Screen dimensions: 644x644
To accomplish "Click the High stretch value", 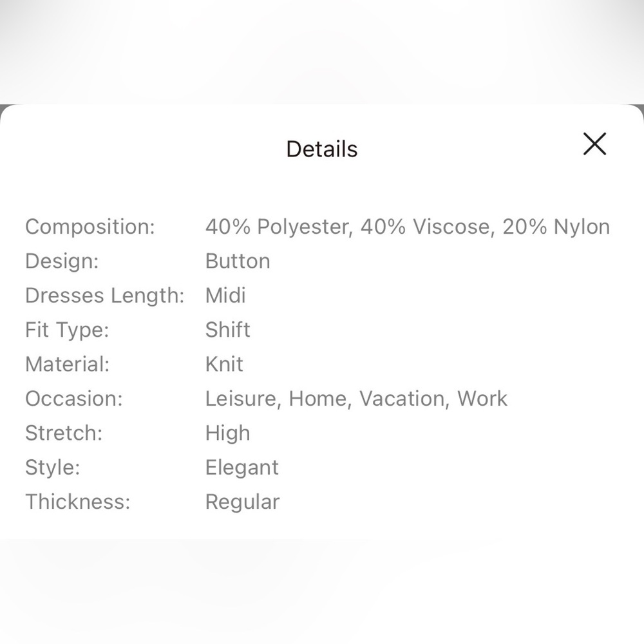I will pos(227,433).
